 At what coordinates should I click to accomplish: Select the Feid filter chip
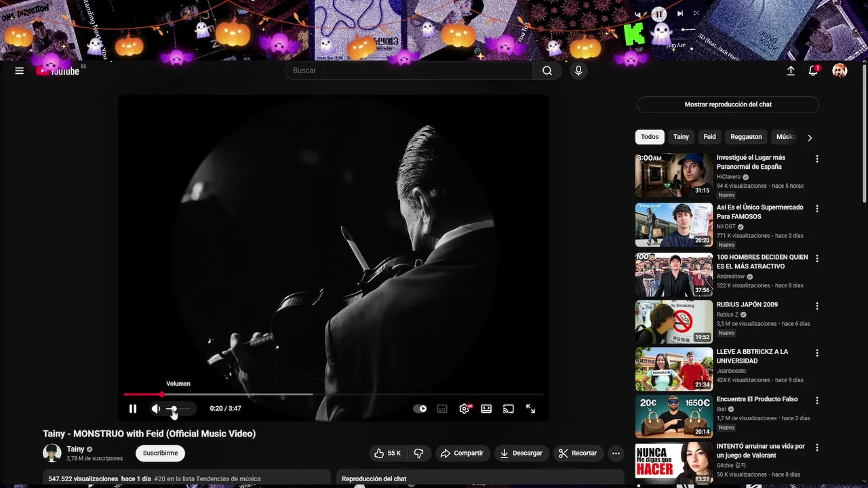point(709,137)
